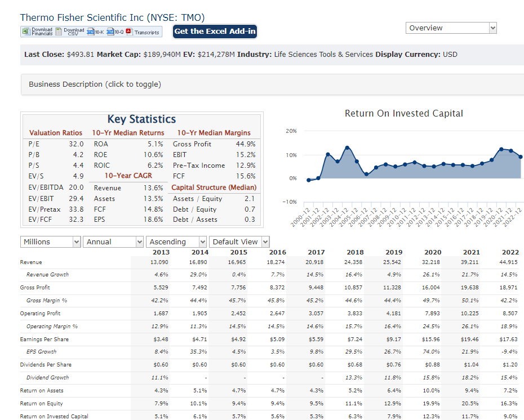Screen dimensions: 524x420
Task: Click the P/E value 32.0
Action: coord(76,144)
